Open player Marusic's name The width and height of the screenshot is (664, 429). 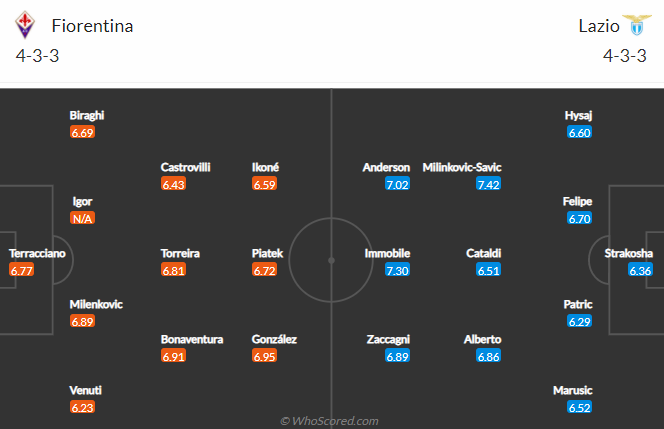(573, 390)
